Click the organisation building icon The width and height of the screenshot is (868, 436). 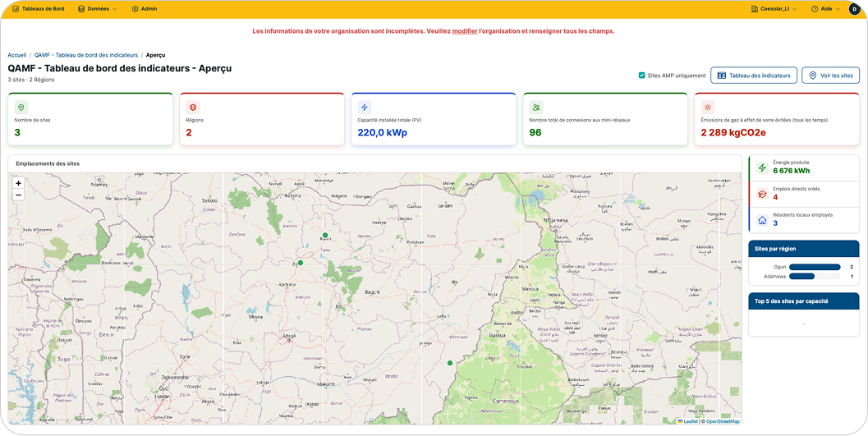pos(755,9)
